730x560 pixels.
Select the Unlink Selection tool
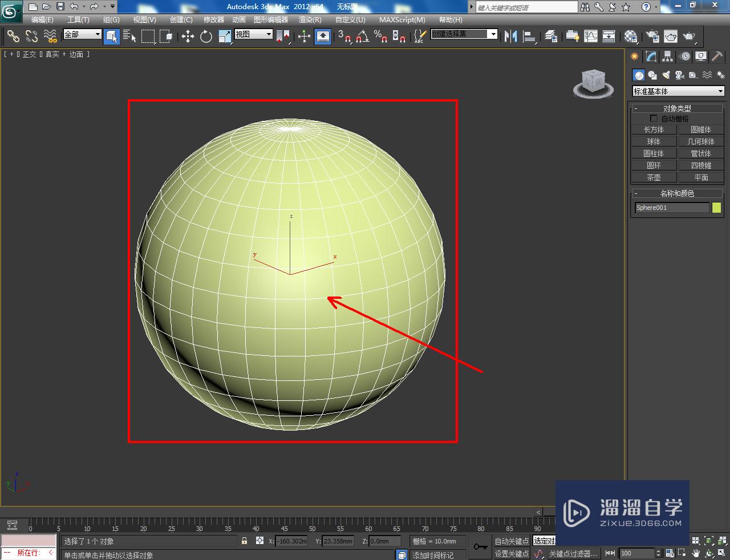pyautogui.click(x=31, y=36)
